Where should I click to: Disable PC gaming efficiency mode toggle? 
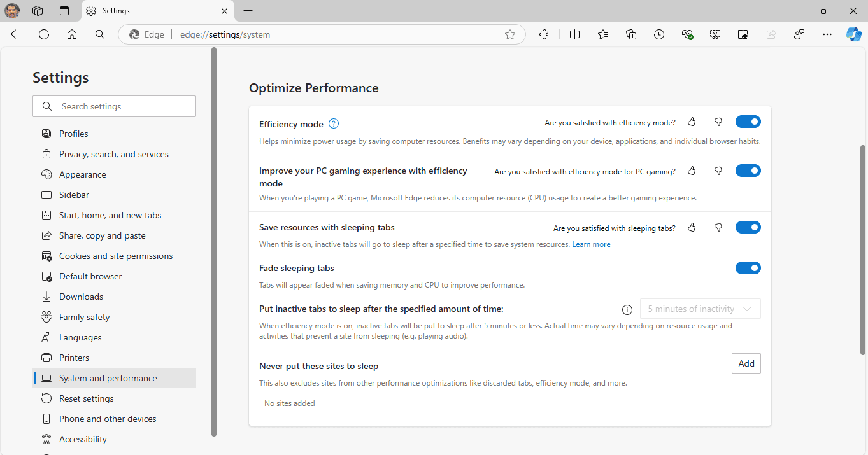[748, 171]
